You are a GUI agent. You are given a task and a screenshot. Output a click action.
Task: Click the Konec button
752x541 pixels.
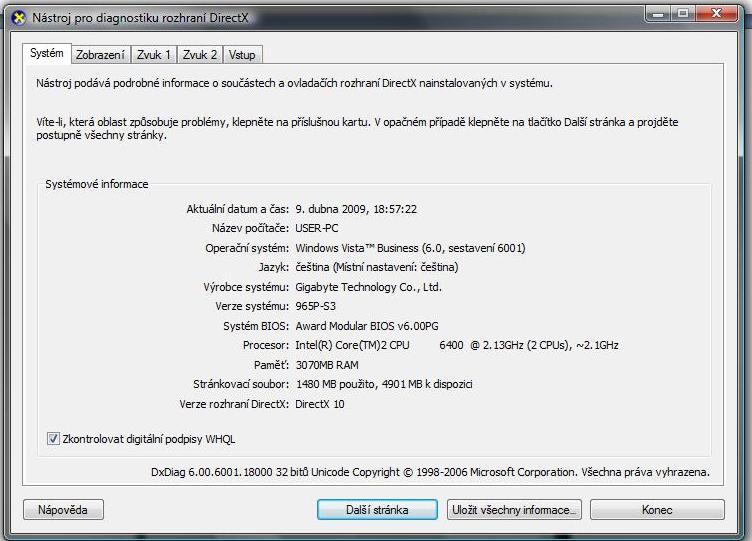pos(657,509)
